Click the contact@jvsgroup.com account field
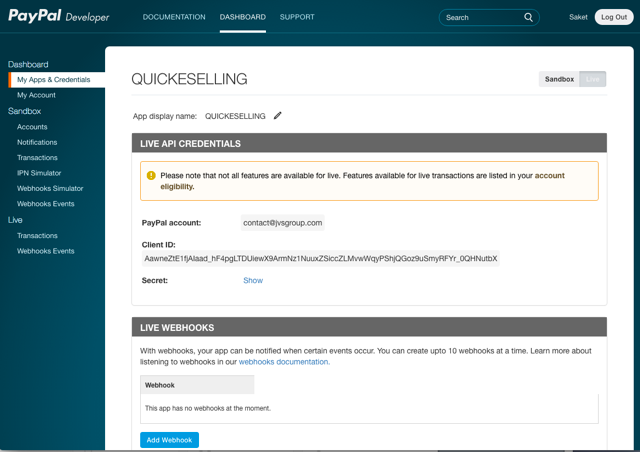This screenshot has height=452, width=640. coord(282,223)
